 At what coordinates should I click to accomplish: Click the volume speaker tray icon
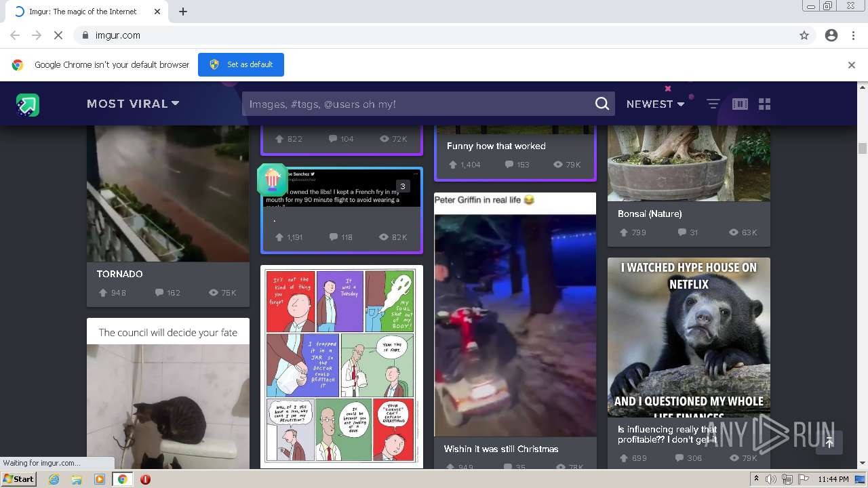pos(771,479)
